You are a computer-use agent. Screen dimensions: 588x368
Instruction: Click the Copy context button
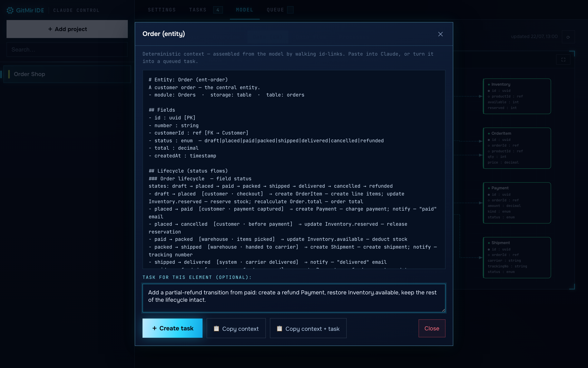[236, 328]
